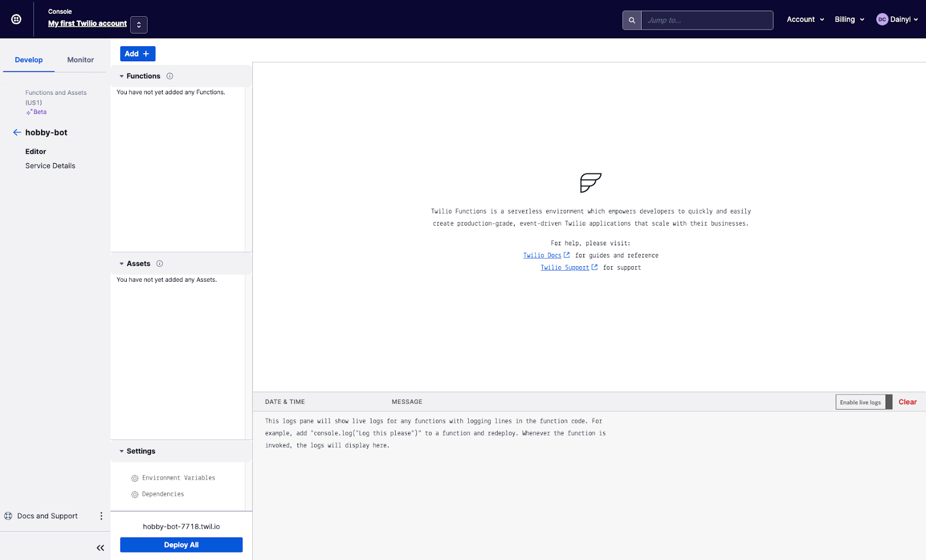Open Dependencies settings
Screen dimensions: 926x560
coord(163,494)
